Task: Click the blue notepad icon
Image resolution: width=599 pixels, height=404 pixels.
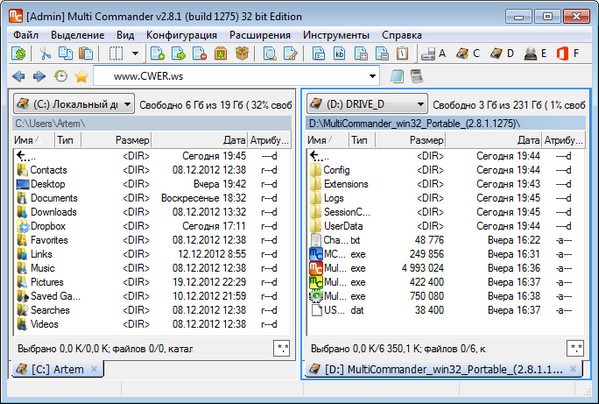Action: click(397, 76)
